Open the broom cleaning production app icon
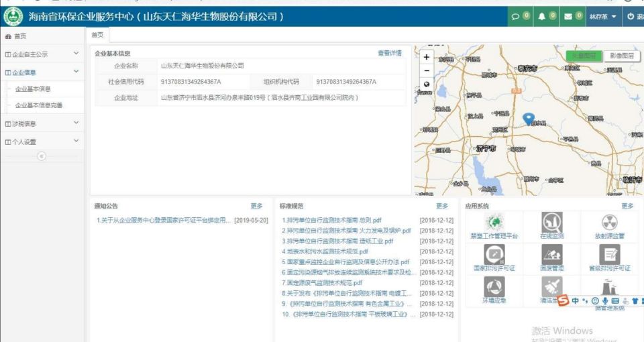The width and height of the screenshot is (644, 342). tap(552, 286)
